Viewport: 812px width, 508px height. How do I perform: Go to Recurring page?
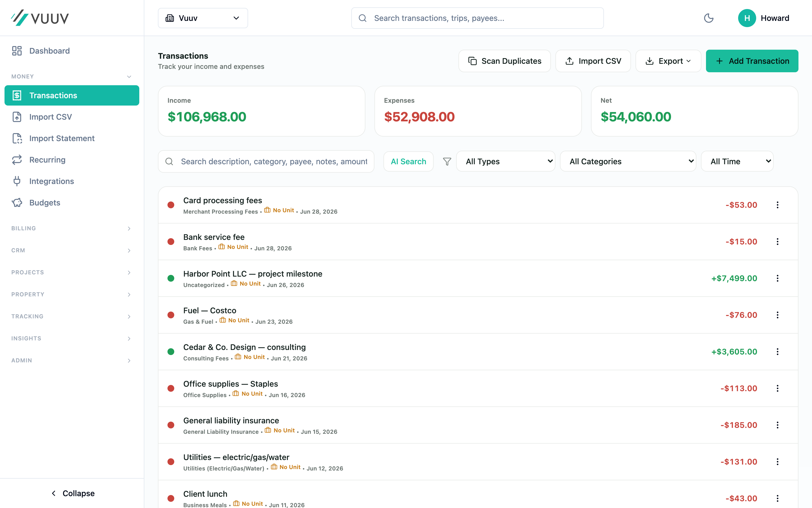tap(72, 160)
